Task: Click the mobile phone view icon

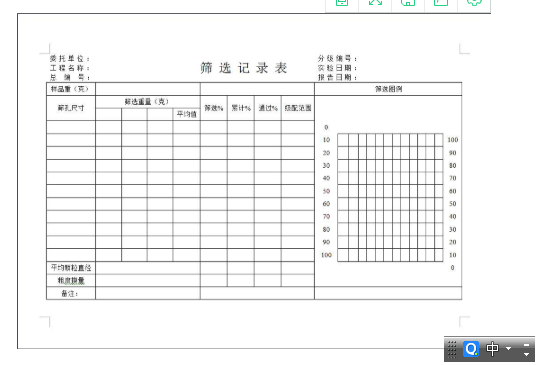Action: pos(342,3)
